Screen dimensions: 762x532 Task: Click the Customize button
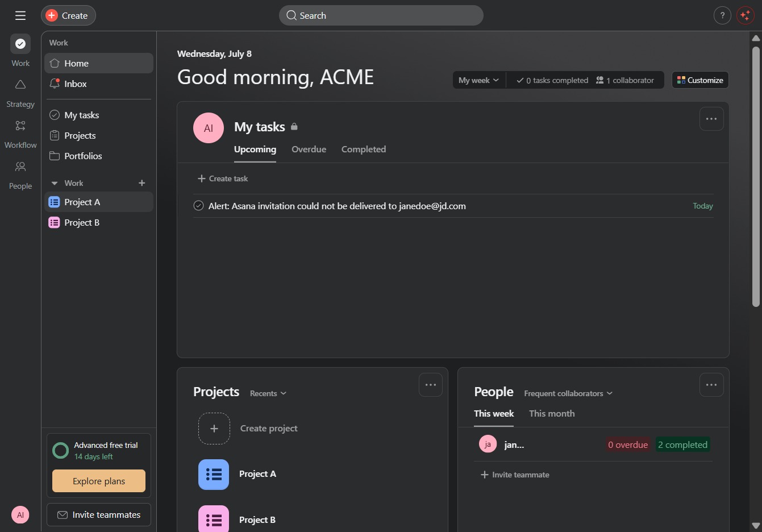click(x=700, y=80)
